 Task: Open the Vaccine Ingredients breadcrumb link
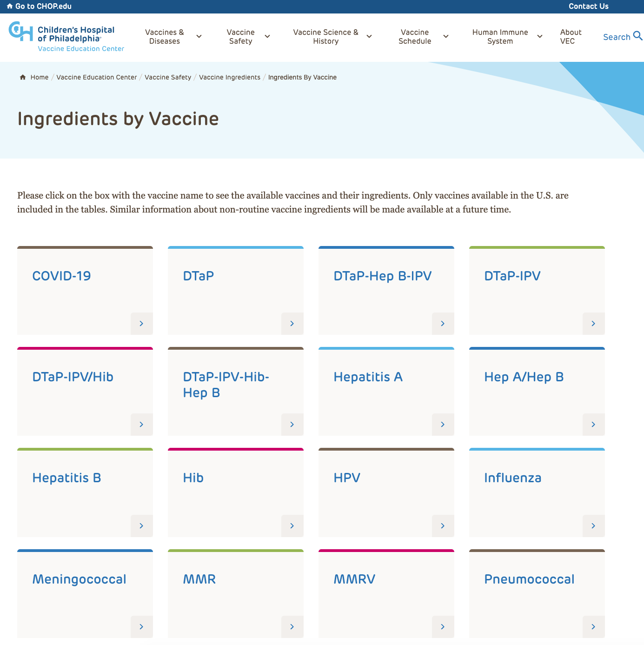point(230,77)
